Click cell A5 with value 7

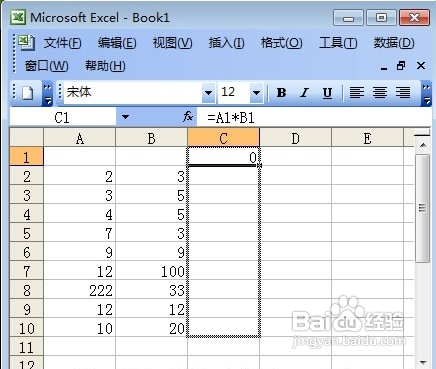pyautogui.click(x=80, y=233)
